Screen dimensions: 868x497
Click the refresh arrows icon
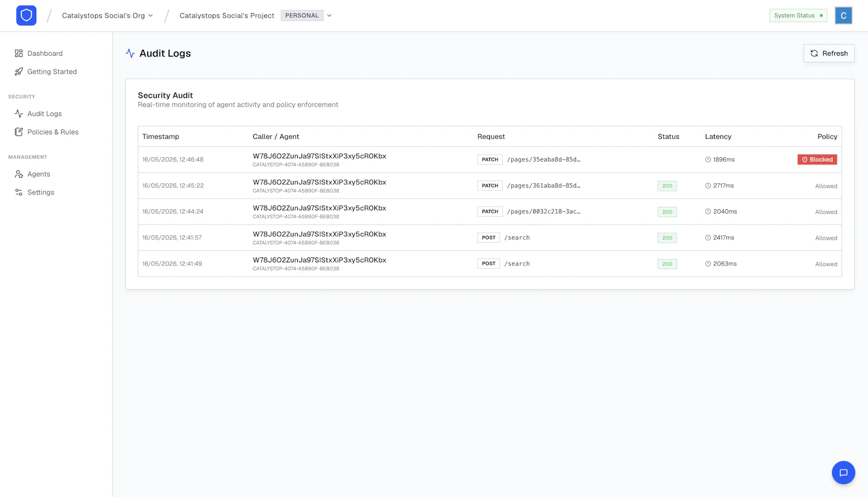[814, 53]
